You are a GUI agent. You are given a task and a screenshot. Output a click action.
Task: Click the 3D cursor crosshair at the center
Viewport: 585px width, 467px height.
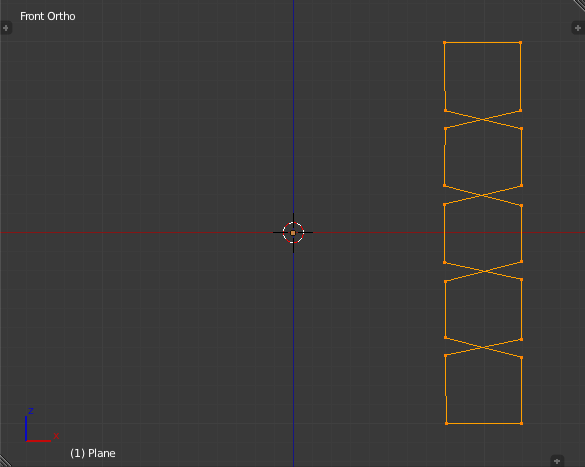coord(293,233)
